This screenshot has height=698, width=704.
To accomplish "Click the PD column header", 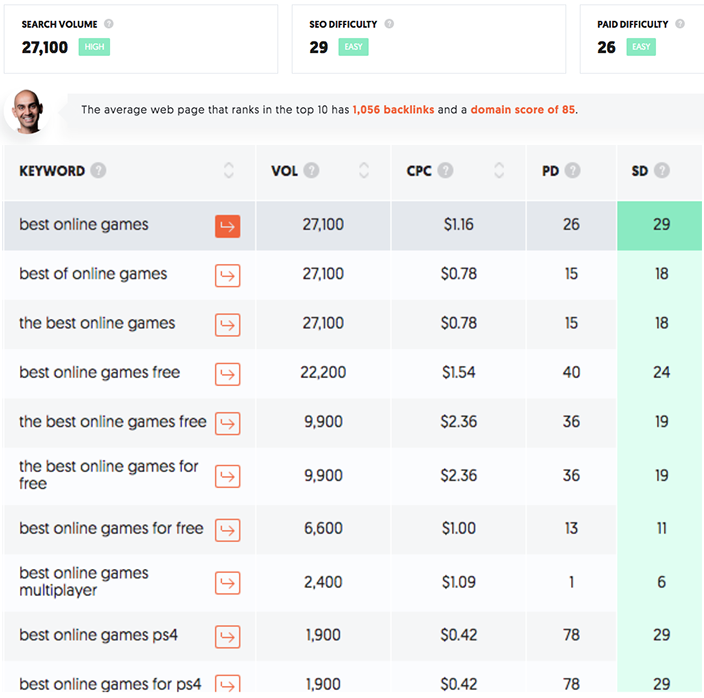I will click(x=551, y=171).
